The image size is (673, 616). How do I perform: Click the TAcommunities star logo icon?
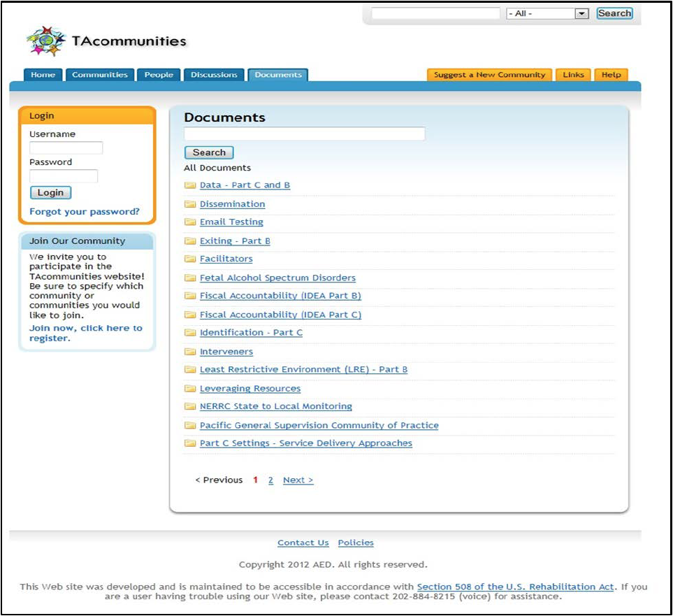tap(46, 41)
